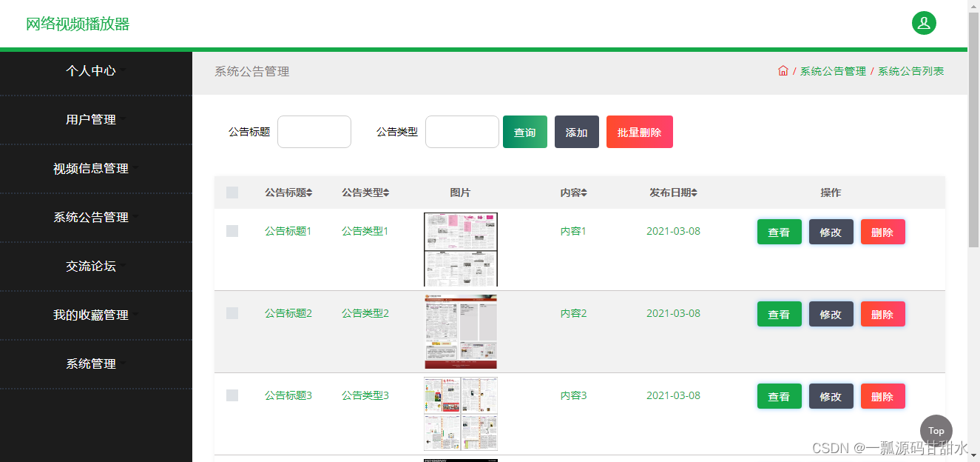Open 系统公告管理 in the sidebar
Screen dimensions: 980x462
[x=89, y=217]
